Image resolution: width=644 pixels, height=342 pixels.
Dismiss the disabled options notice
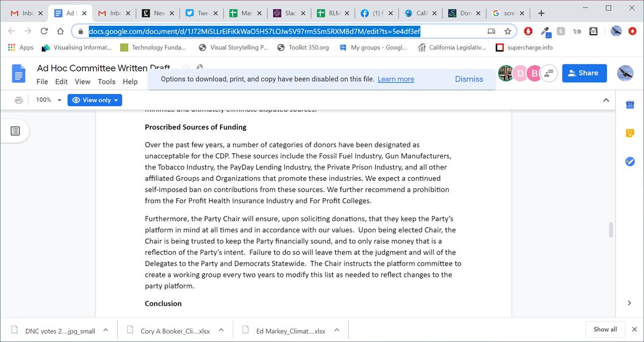pyautogui.click(x=469, y=79)
